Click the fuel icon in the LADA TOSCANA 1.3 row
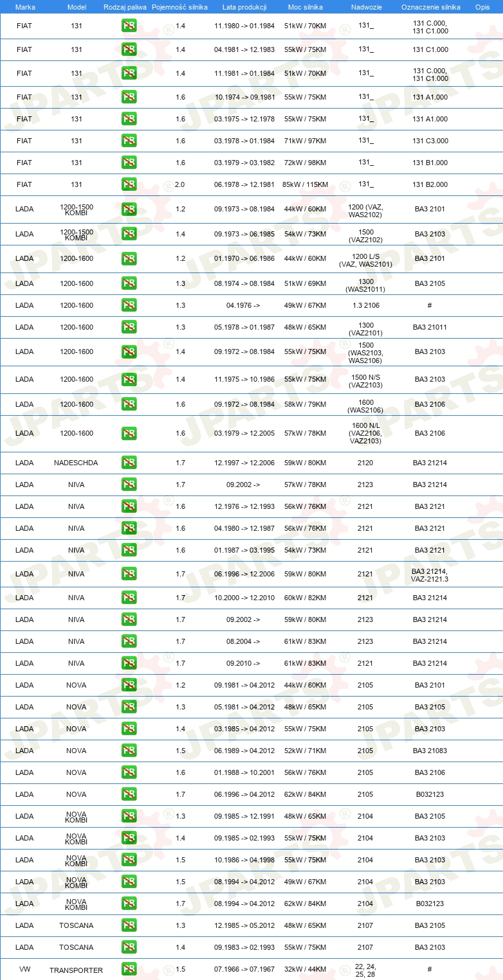Screen dimensions: 503x980 pos(129,925)
